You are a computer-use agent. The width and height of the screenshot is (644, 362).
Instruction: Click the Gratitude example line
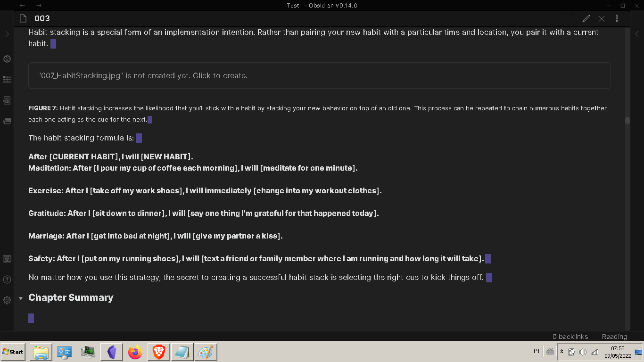tap(204, 213)
